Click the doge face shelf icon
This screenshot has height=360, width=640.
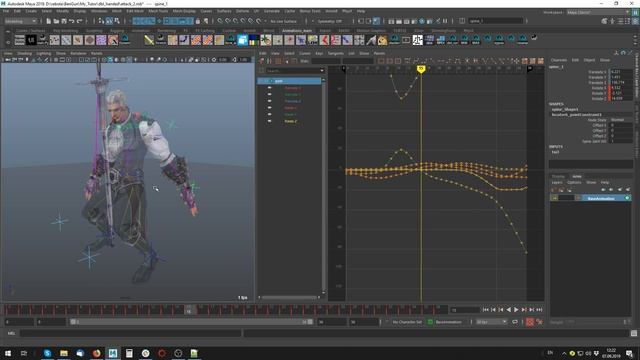[x=382, y=40]
